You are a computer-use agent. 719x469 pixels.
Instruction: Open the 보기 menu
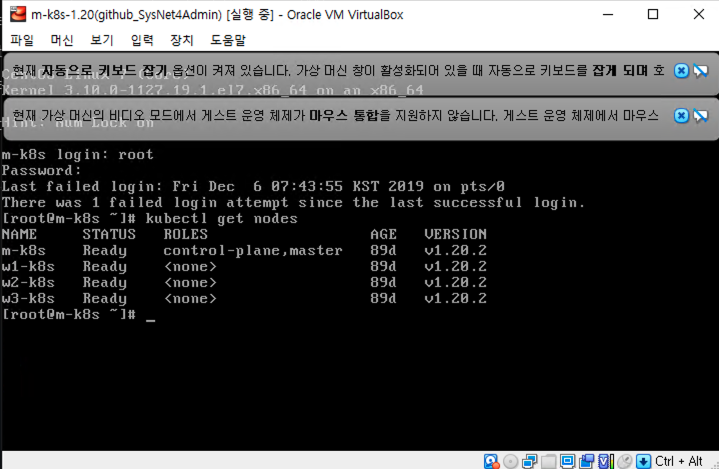click(102, 40)
